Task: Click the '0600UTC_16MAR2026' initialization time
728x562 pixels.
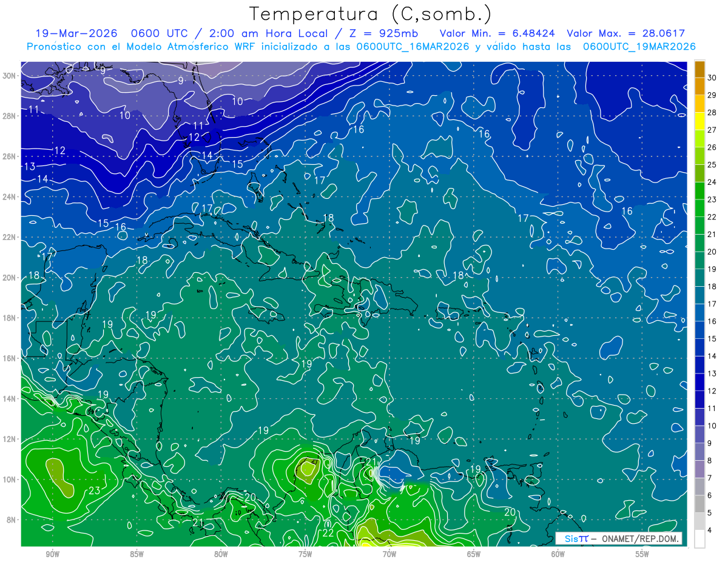Action: 413,47
